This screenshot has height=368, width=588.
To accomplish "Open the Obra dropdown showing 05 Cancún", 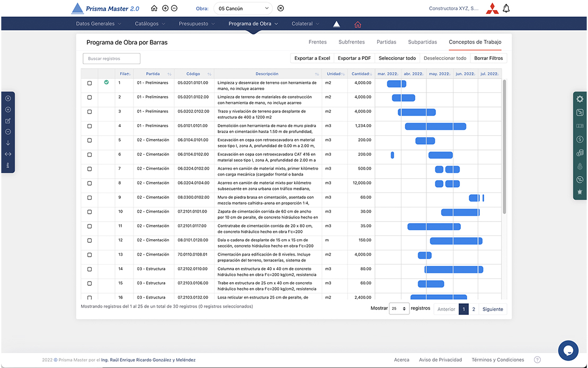I will [243, 8].
